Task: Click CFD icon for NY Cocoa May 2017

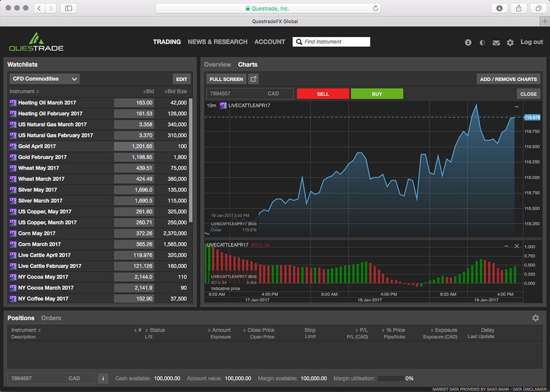Action: pos(13,277)
